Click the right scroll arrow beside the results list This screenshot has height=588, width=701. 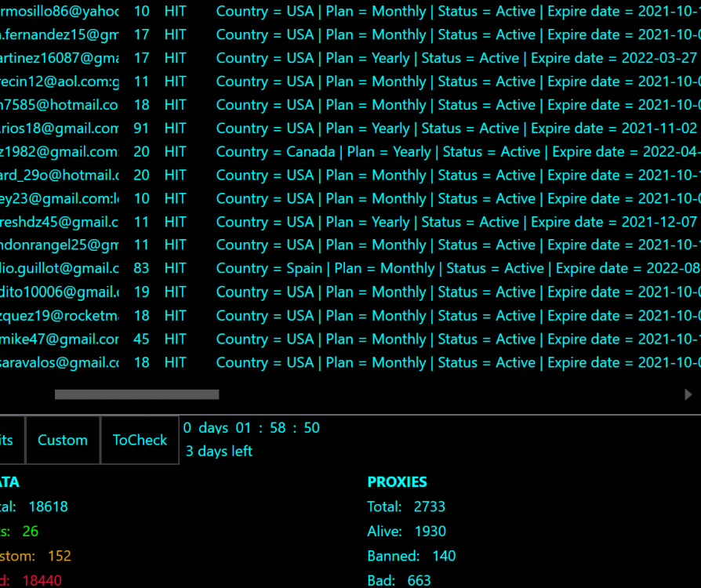[688, 395]
